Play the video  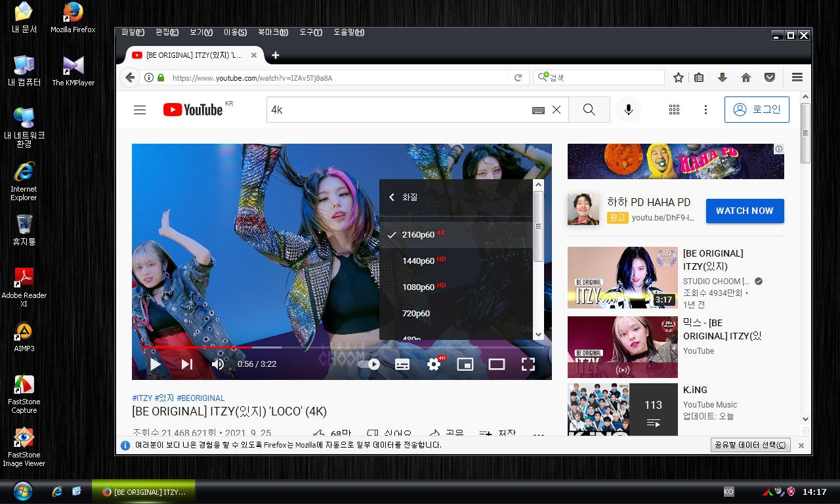[x=155, y=364]
